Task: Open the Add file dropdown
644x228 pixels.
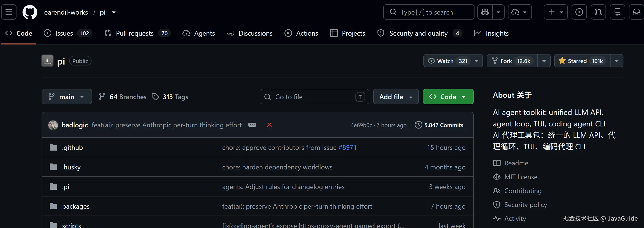Action: click(396, 97)
